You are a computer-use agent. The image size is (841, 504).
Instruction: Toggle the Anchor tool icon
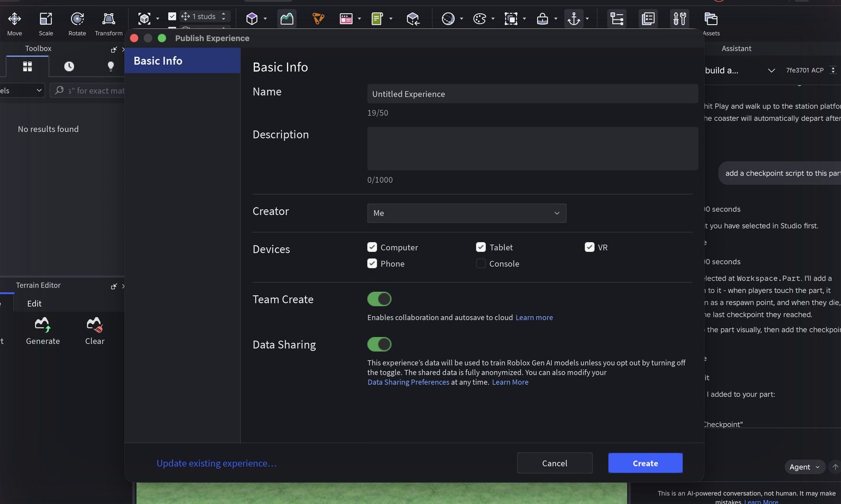coord(573,19)
